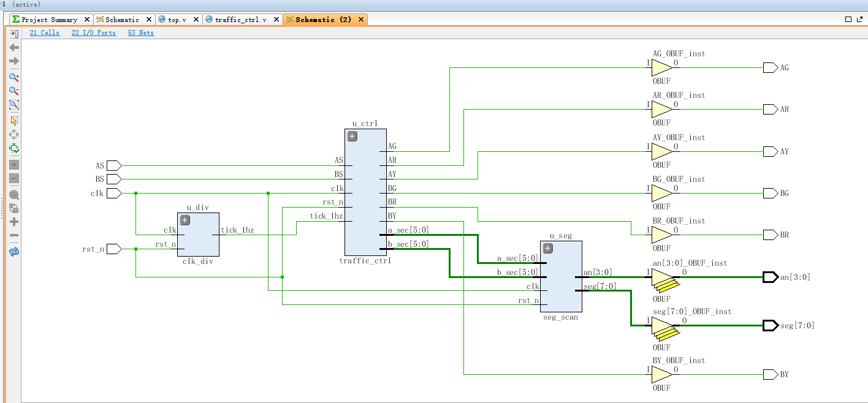Click the b_sec[5:0] pin label on u_seg
This screenshot has width=868, height=403.
(517, 272)
